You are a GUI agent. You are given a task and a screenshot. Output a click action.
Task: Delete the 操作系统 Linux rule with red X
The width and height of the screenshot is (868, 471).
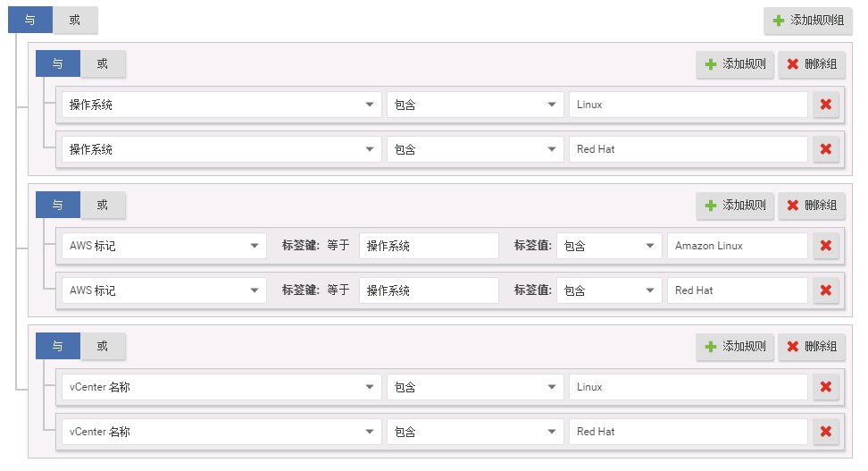(825, 105)
